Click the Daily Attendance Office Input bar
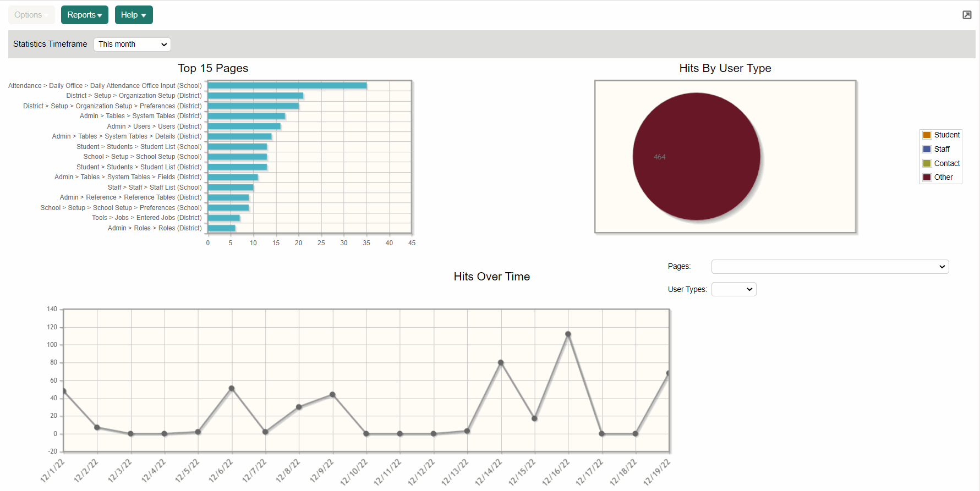The width and height of the screenshot is (980, 491). pos(287,86)
